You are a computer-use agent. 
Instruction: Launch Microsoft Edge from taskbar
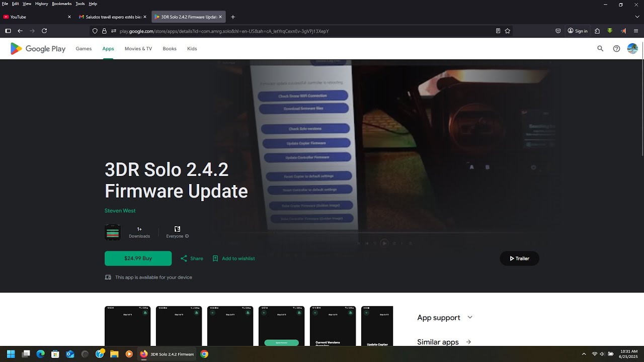click(41, 354)
